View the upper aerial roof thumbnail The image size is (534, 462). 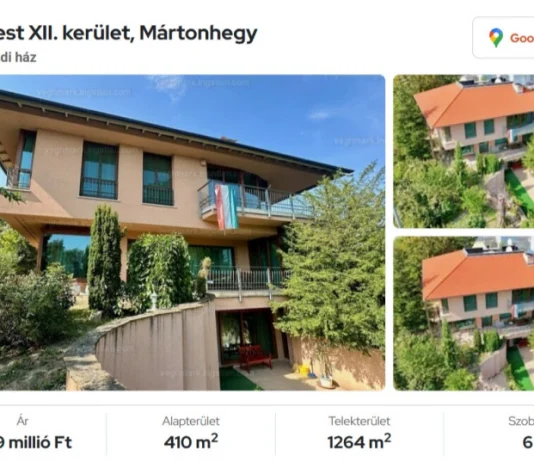(x=464, y=151)
